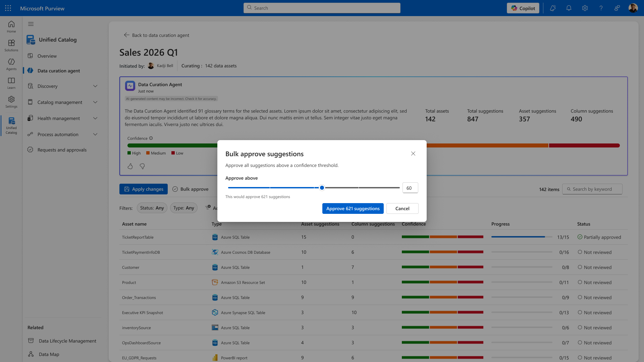
Task: Sort by Status column header
Action: (x=584, y=224)
